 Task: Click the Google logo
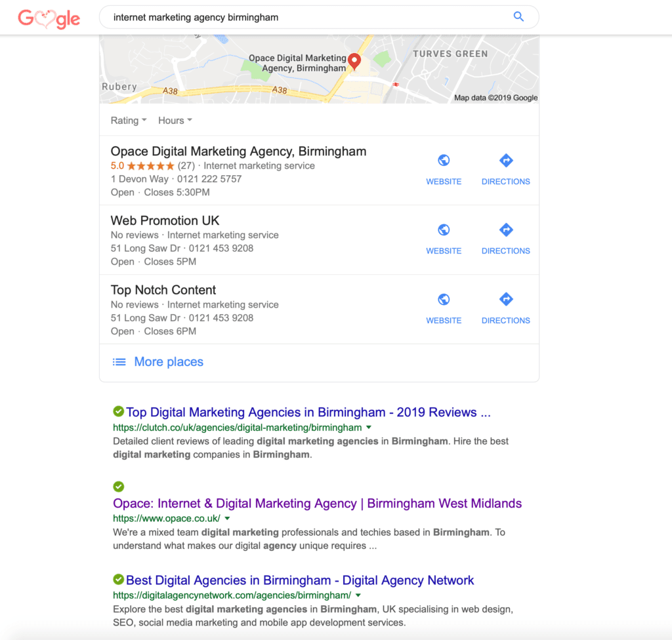49,18
